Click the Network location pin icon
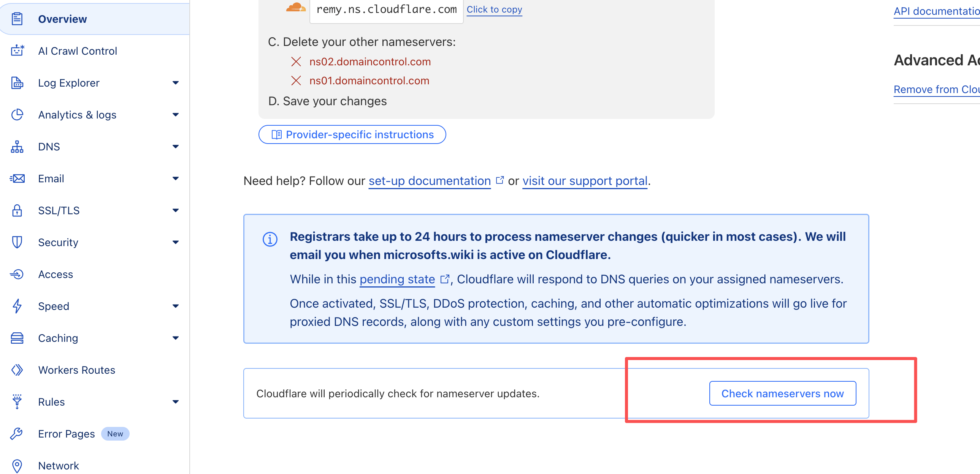 pos(17,466)
